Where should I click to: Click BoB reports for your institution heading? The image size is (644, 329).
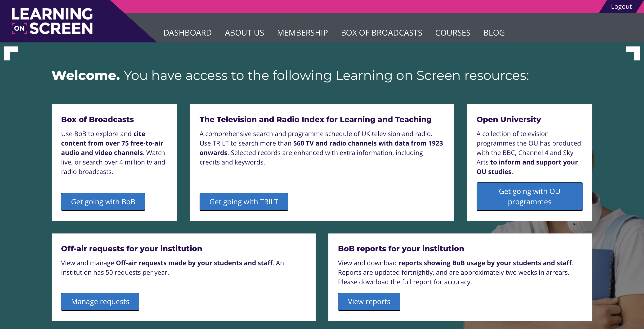401,248
